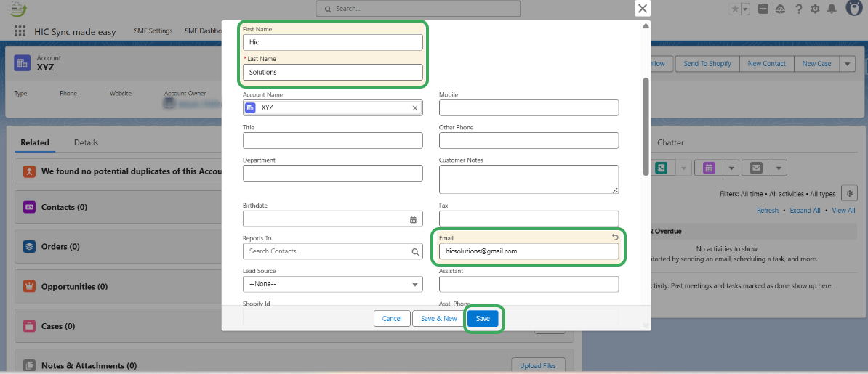
Task: Open more account actions dropdown after New Case
Action: point(847,64)
